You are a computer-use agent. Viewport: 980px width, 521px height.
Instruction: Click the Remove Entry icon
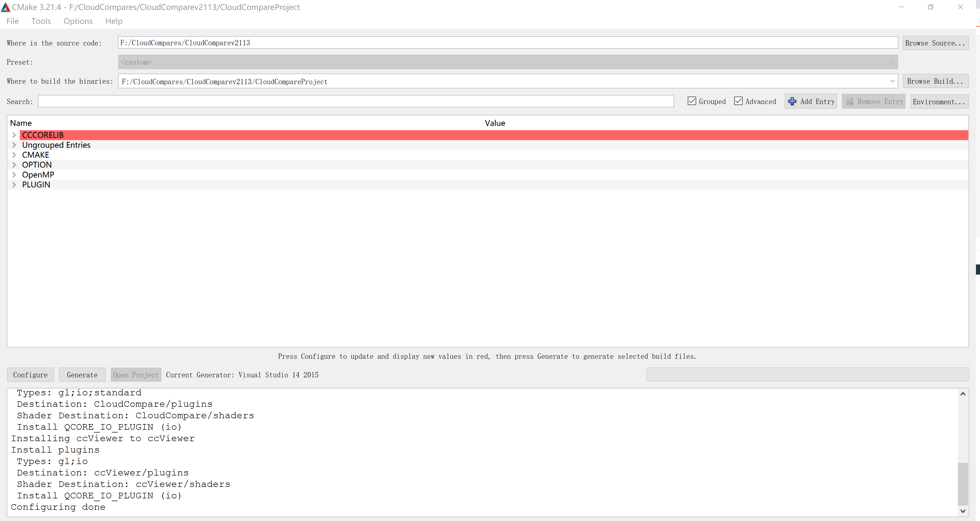[850, 101]
